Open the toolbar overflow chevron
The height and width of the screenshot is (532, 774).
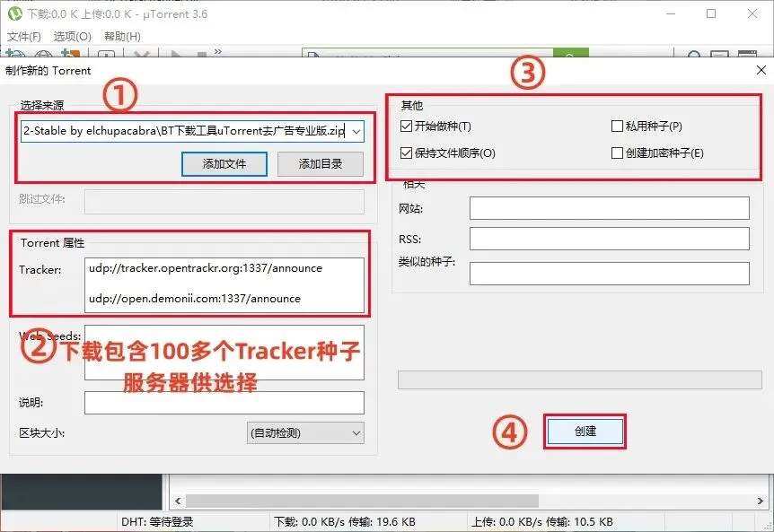pyautogui.click(x=218, y=51)
